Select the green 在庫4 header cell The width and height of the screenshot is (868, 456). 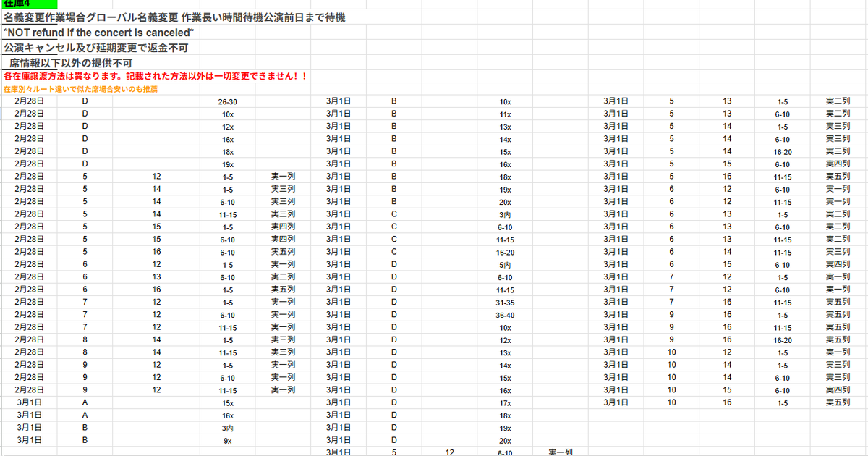pos(30,4)
